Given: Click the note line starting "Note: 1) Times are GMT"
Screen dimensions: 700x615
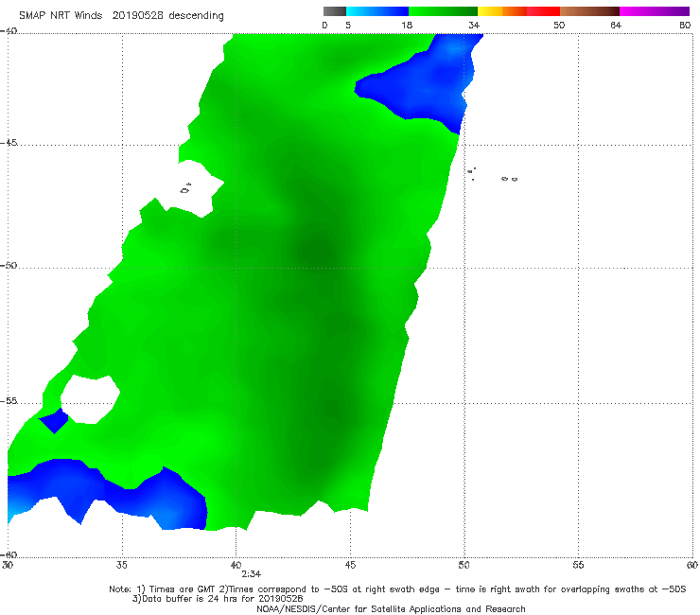Looking at the screenshot, I should point(397,589).
